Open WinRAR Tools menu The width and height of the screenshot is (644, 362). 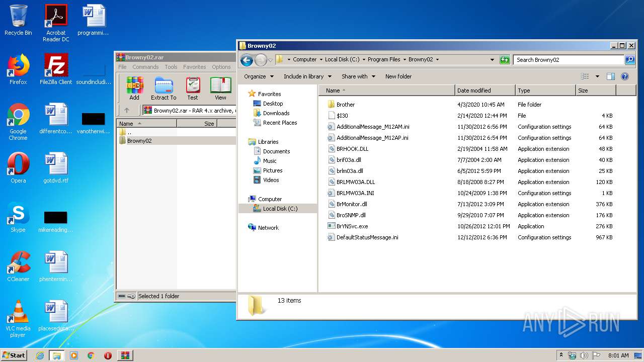[171, 67]
